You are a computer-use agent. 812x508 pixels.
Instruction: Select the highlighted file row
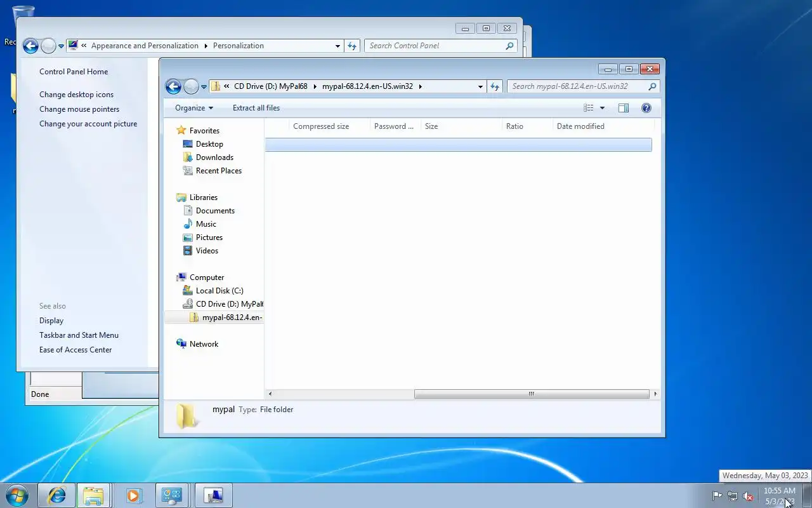458,145
